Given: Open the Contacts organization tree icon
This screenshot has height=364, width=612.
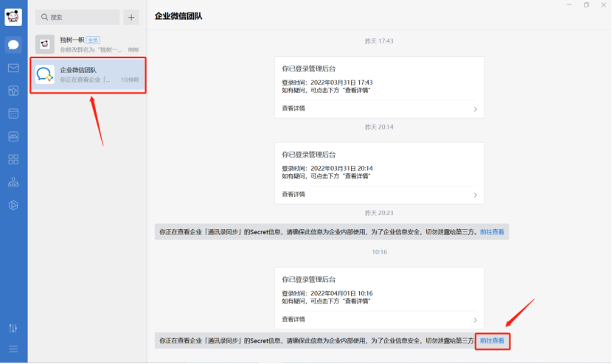Looking at the screenshot, I should [13, 182].
